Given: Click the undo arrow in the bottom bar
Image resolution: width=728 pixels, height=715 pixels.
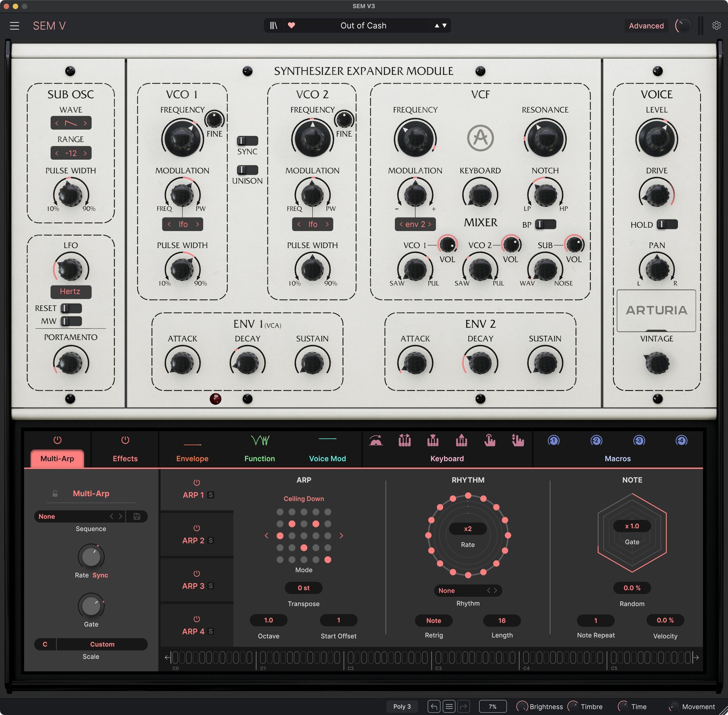Looking at the screenshot, I should (434, 706).
